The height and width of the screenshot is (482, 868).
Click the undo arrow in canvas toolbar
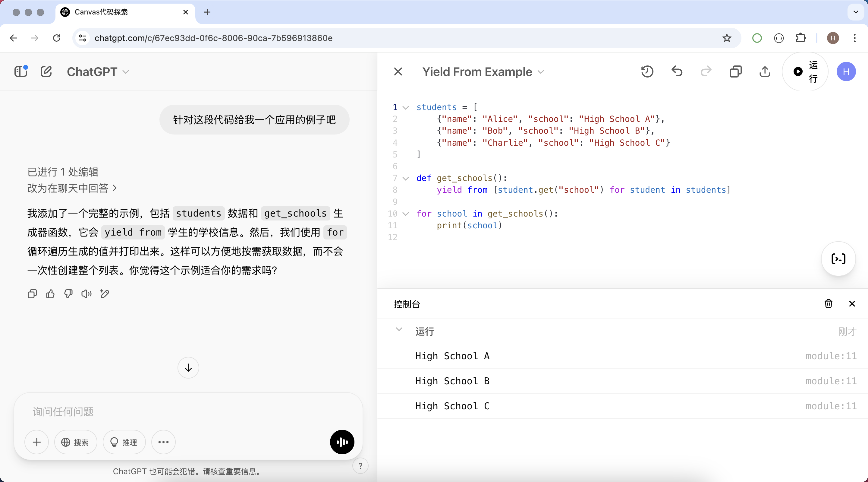point(677,71)
